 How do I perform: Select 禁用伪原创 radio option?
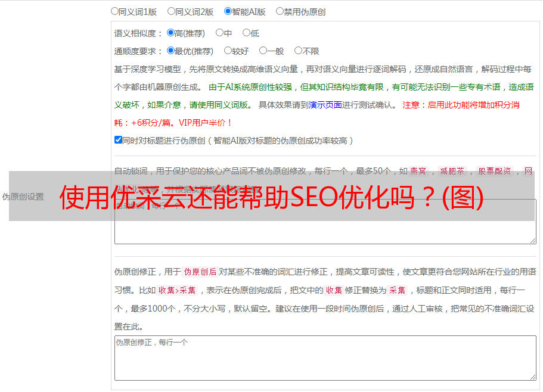[x=280, y=11]
